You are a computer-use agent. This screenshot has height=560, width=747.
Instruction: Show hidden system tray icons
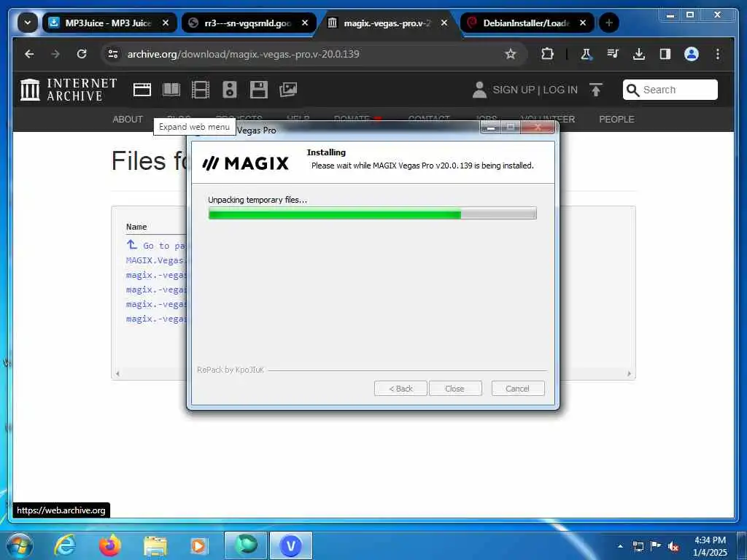pos(620,546)
